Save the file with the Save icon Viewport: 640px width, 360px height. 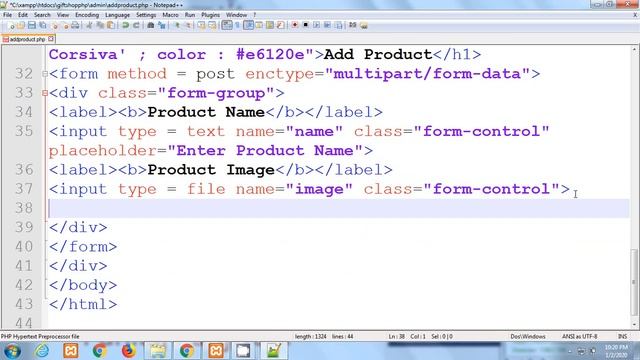point(31,25)
